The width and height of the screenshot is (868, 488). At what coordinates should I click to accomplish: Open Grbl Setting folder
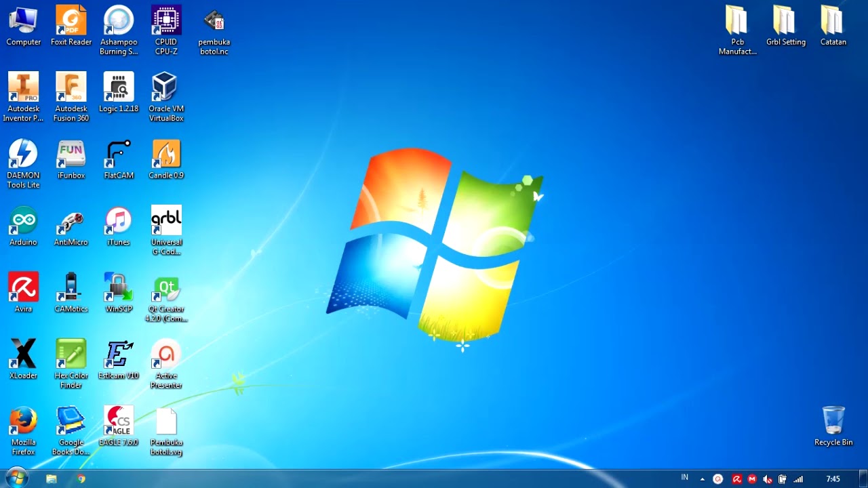(x=785, y=26)
